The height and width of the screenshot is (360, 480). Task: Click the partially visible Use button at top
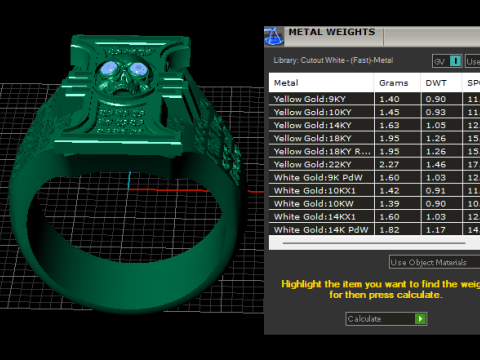[472, 61]
